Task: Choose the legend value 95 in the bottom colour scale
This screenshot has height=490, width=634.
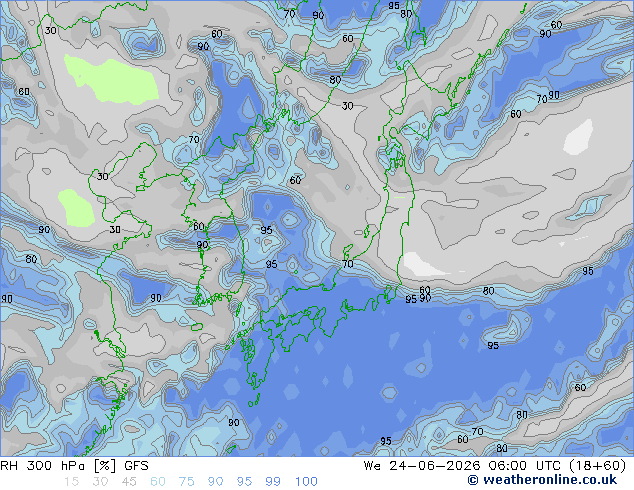Action: [244, 482]
